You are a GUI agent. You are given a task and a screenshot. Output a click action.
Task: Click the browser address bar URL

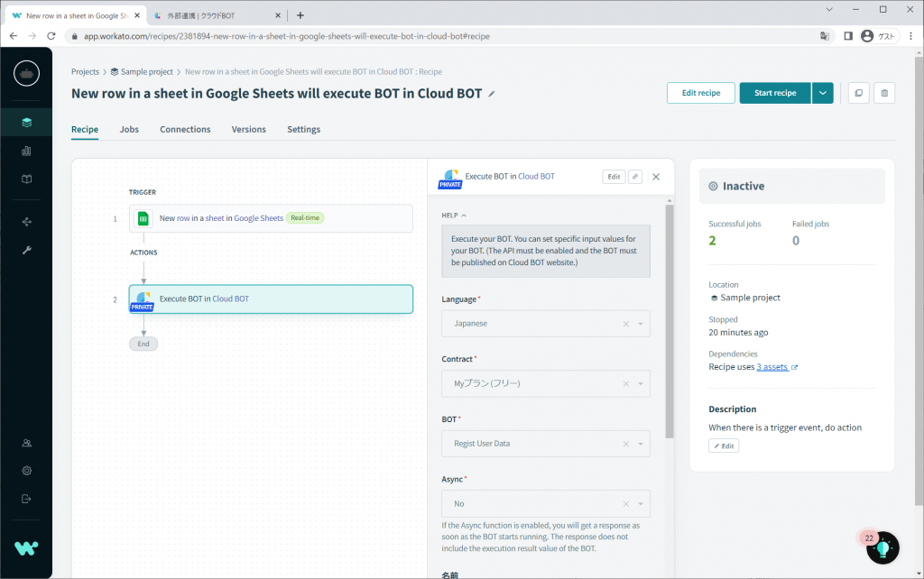286,36
